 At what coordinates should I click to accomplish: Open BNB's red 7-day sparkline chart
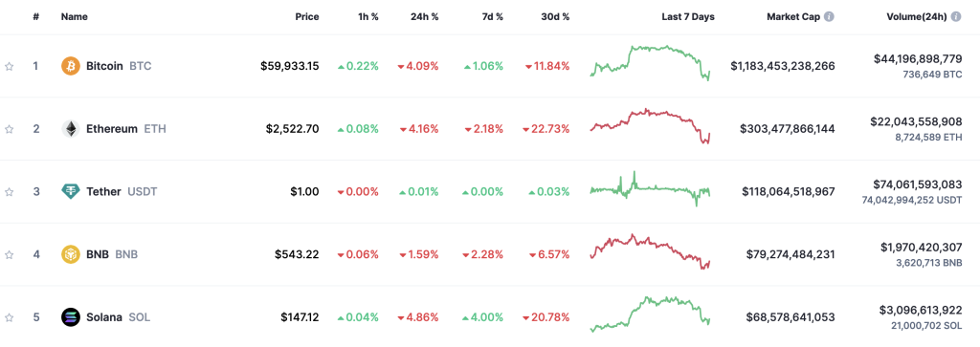tap(650, 251)
